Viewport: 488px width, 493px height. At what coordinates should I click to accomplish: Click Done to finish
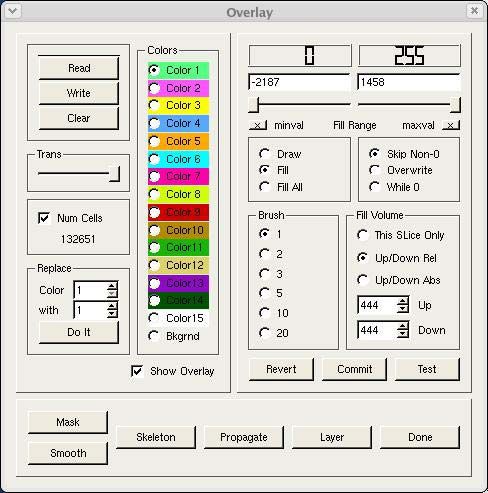(x=420, y=437)
